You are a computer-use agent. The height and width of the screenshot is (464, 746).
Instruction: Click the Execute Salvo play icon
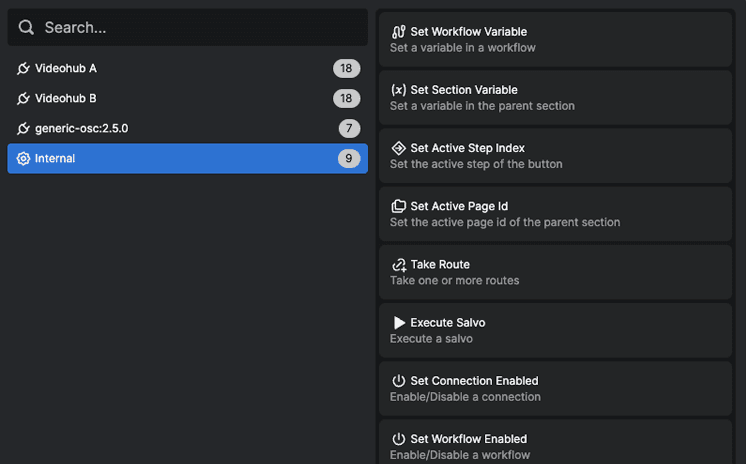(x=399, y=323)
